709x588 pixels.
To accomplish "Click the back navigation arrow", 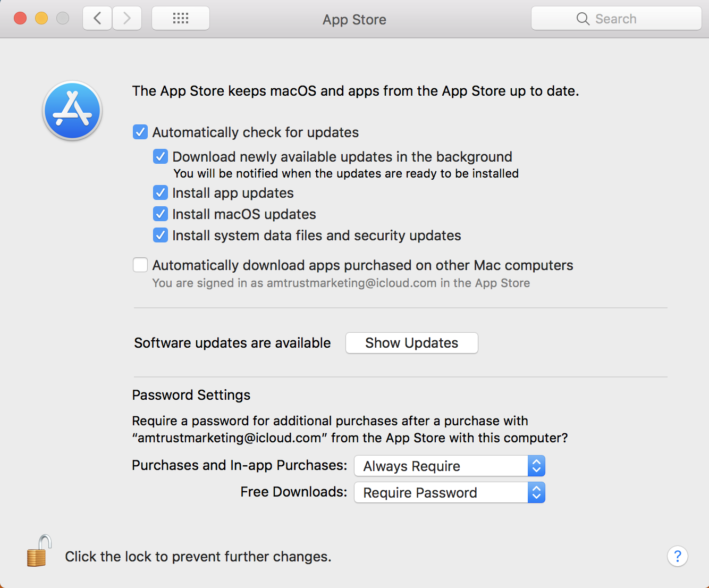I will tap(97, 19).
